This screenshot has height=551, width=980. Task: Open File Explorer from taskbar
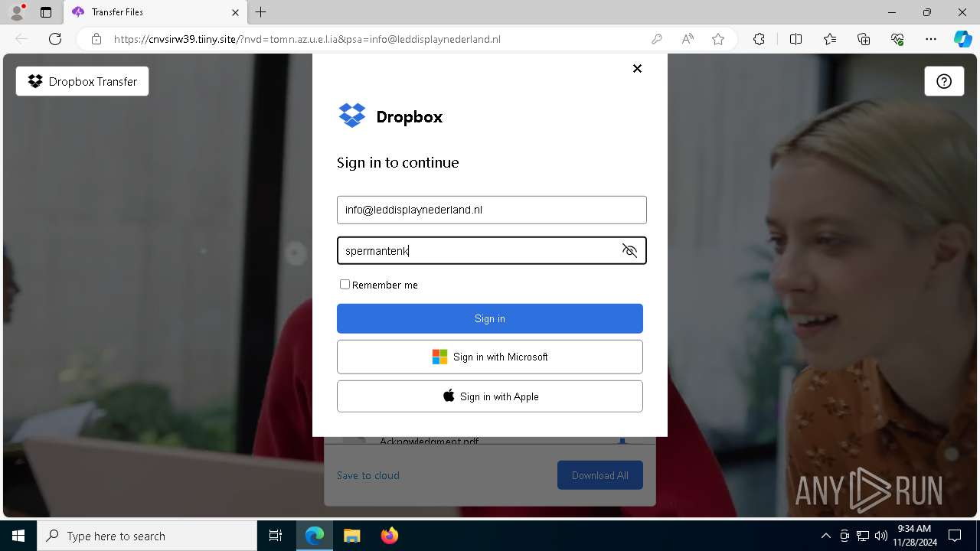(x=351, y=536)
